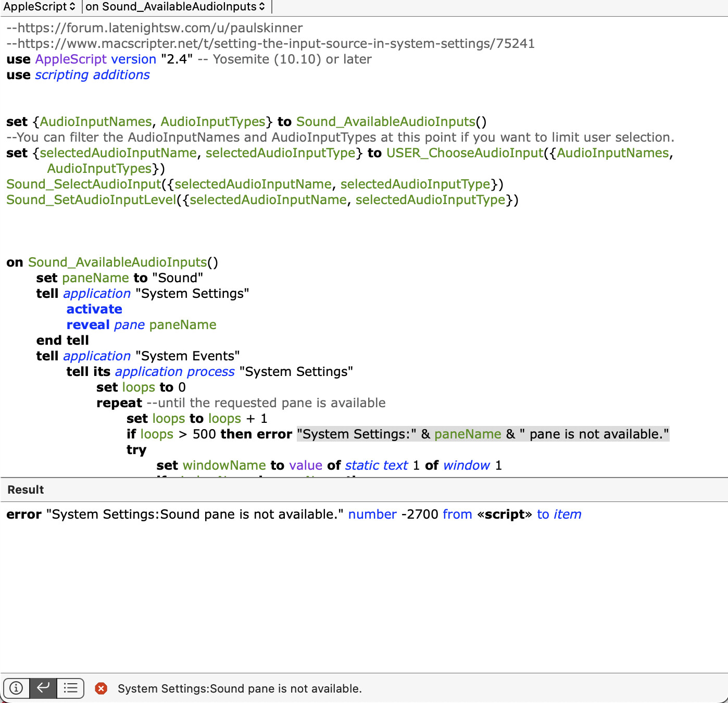Click 'tell application "System Events"' line

[x=138, y=356]
